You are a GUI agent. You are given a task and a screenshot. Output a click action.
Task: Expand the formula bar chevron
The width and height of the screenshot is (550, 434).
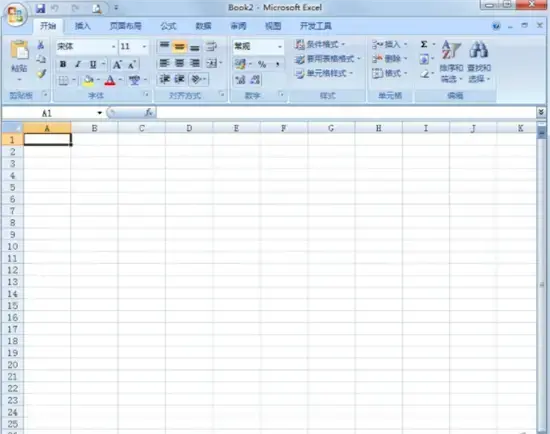click(x=541, y=112)
